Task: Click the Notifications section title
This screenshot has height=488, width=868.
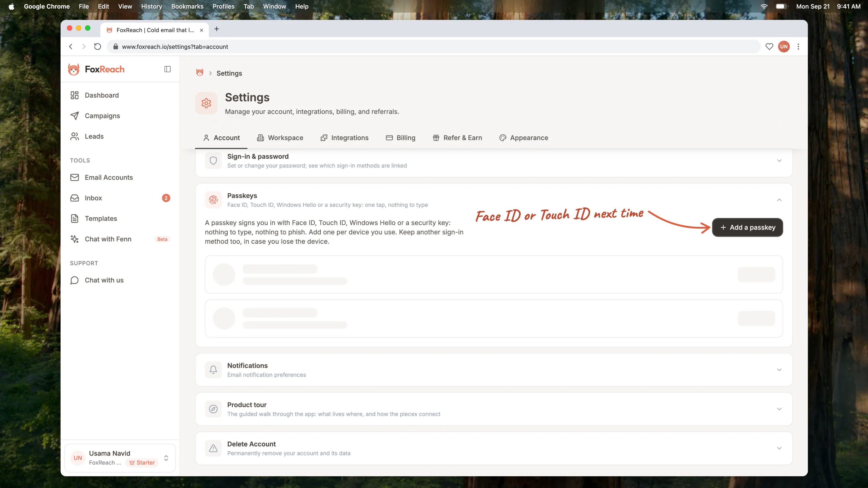Action: pos(247,366)
